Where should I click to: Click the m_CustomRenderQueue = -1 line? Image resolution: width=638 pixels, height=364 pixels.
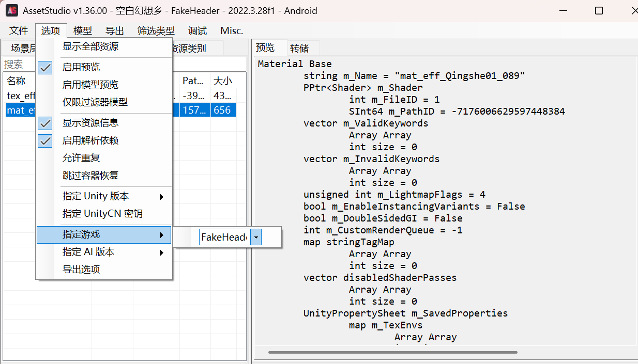(383, 230)
